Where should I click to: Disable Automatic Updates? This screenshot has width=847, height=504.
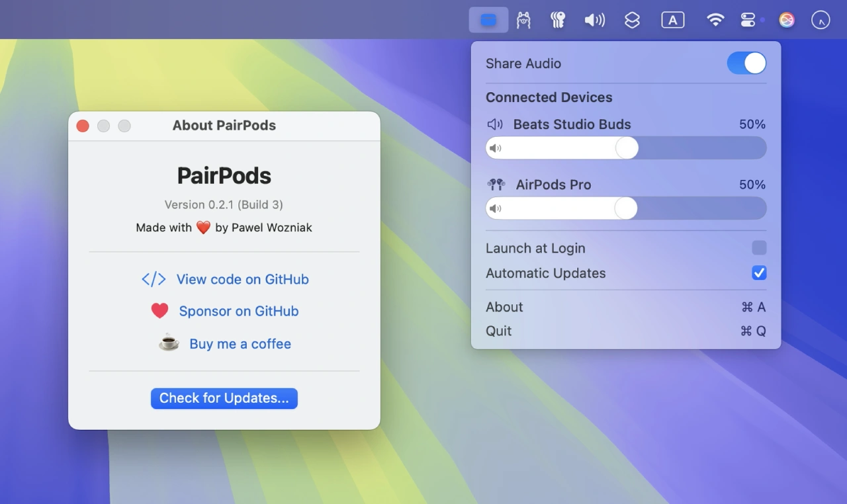[x=759, y=273]
